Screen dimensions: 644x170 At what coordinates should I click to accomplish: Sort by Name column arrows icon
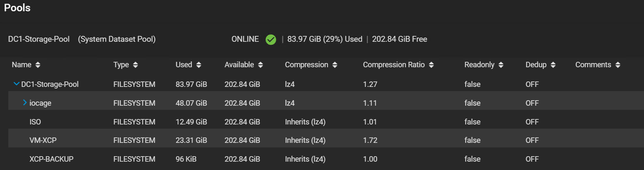pyautogui.click(x=38, y=65)
